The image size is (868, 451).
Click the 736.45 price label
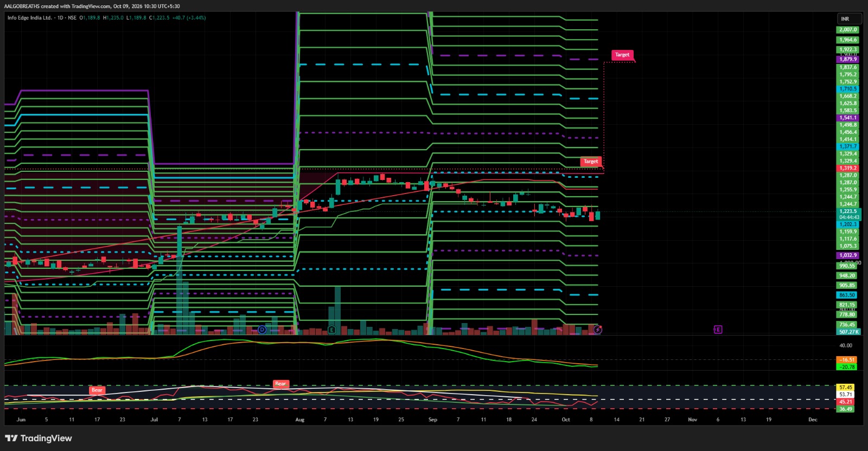[847, 325]
